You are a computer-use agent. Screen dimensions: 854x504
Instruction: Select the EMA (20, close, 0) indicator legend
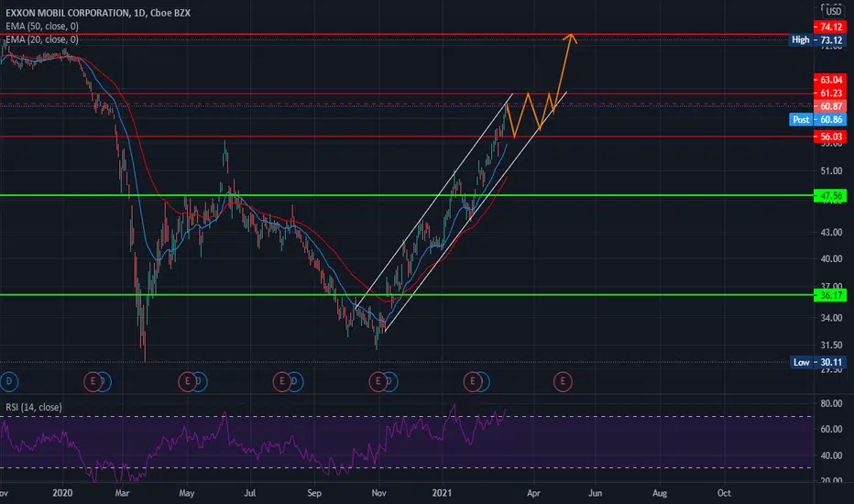[42, 39]
